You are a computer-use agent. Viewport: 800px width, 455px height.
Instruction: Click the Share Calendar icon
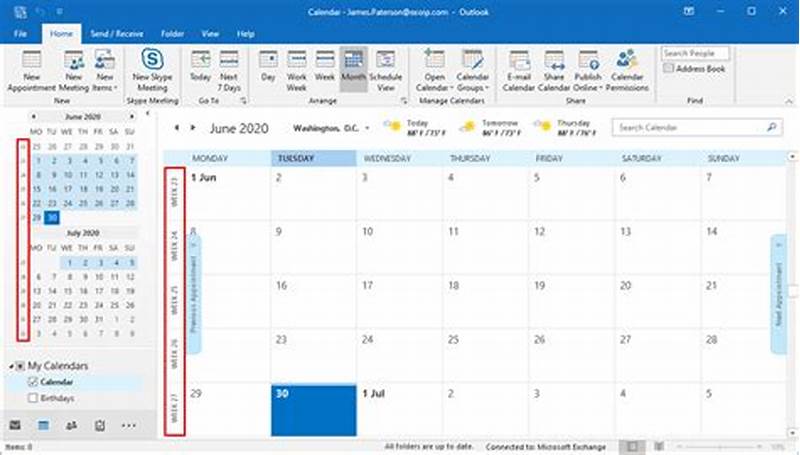tap(554, 71)
